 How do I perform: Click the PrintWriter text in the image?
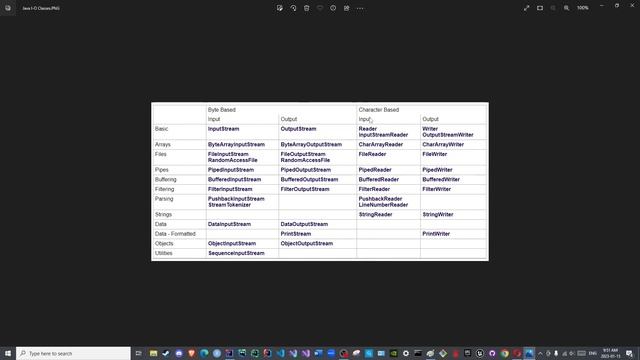tap(436, 234)
